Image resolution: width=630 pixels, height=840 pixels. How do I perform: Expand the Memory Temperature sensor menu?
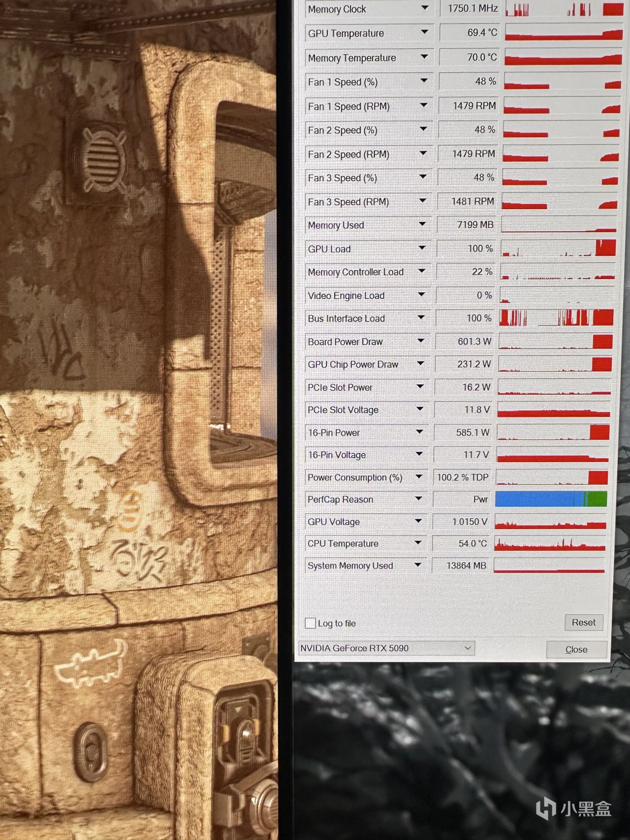point(424,57)
